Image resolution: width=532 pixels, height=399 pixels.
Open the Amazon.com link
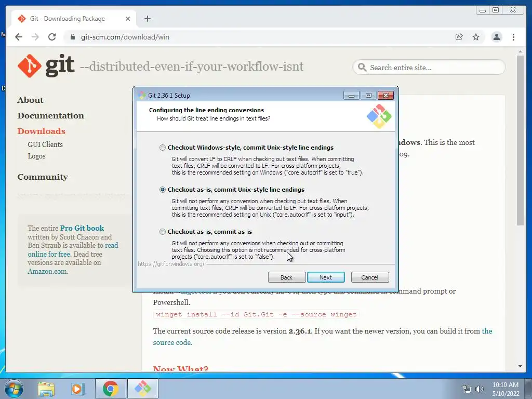point(47,271)
